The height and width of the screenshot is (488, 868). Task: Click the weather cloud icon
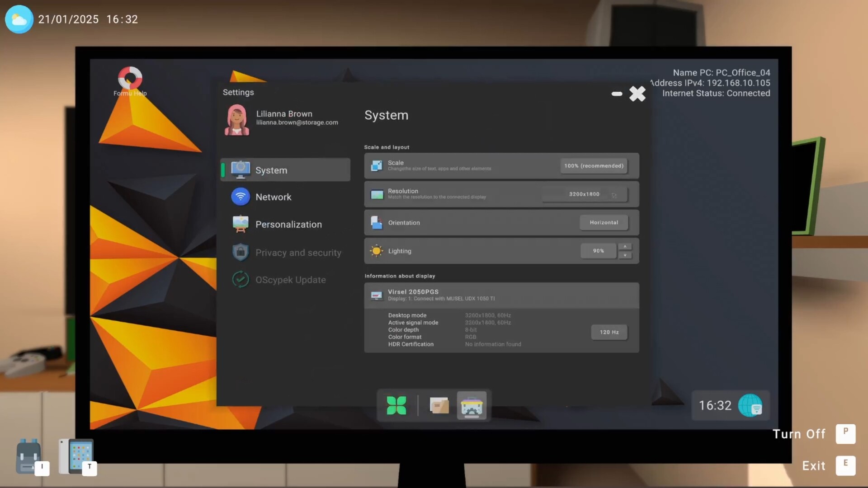(x=19, y=19)
